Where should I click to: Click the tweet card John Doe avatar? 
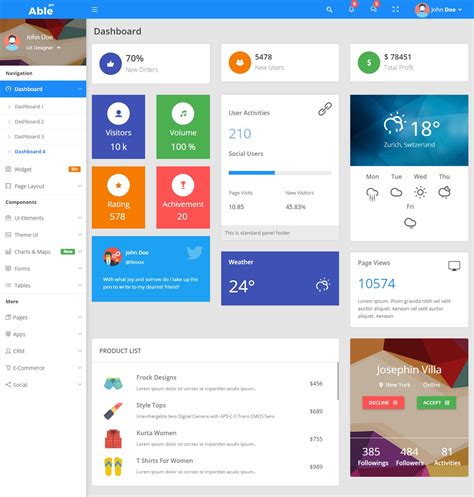pos(112,257)
